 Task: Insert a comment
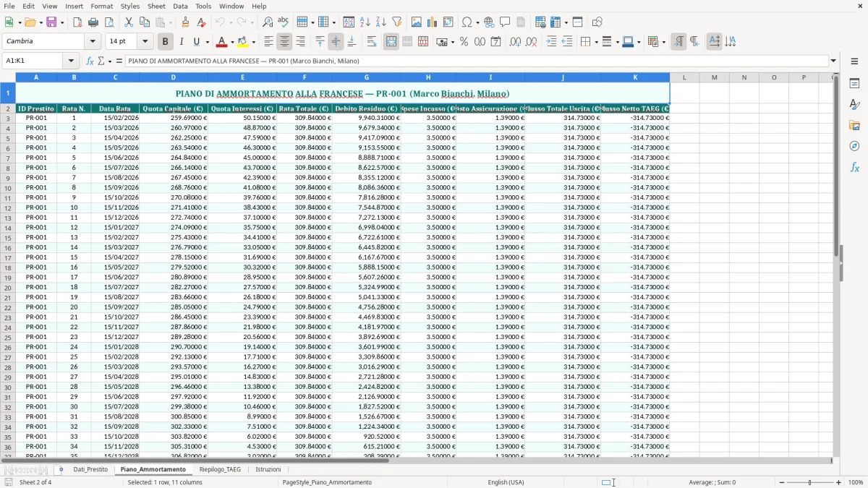tap(505, 22)
